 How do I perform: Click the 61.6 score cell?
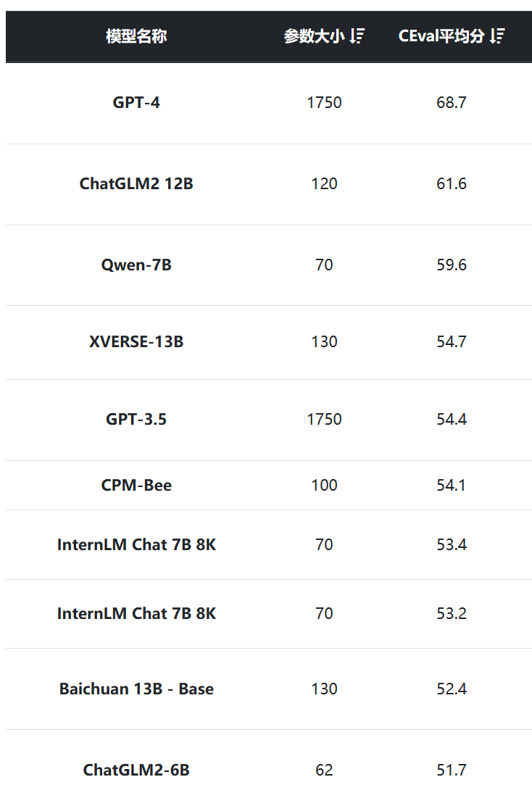click(452, 183)
